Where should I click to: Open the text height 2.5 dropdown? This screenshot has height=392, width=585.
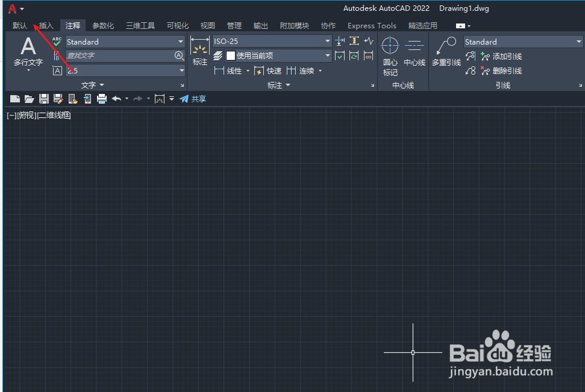pos(125,70)
